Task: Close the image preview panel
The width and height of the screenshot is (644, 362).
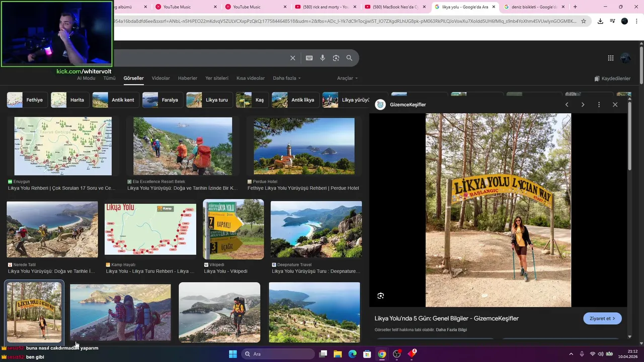Action: pyautogui.click(x=615, y=105)
